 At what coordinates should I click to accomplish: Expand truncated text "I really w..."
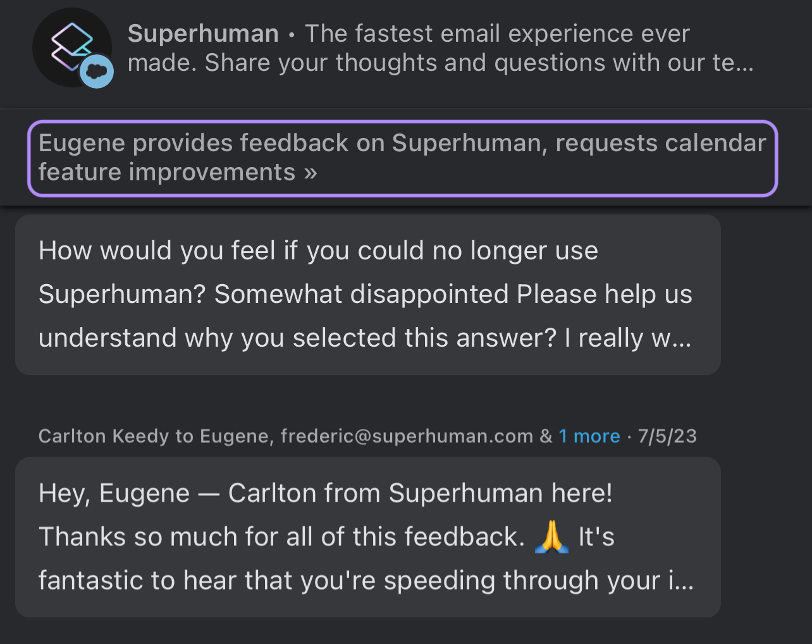tap(628, 338)
